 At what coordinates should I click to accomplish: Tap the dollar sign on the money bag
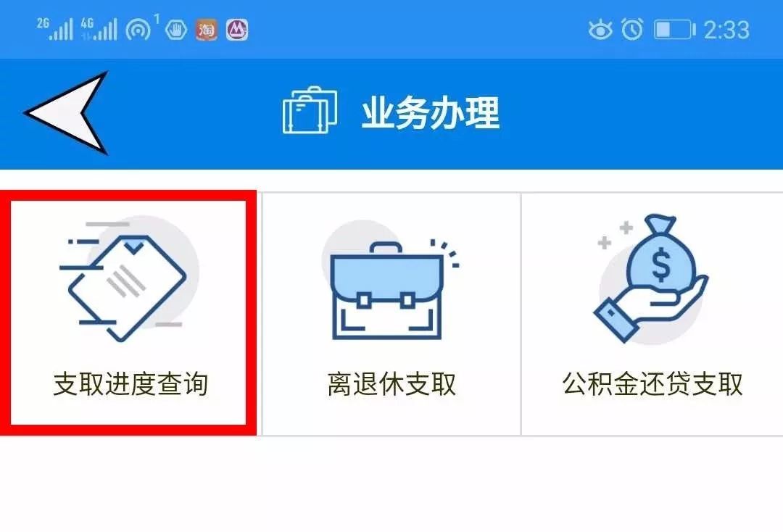[x=660, y=266]
